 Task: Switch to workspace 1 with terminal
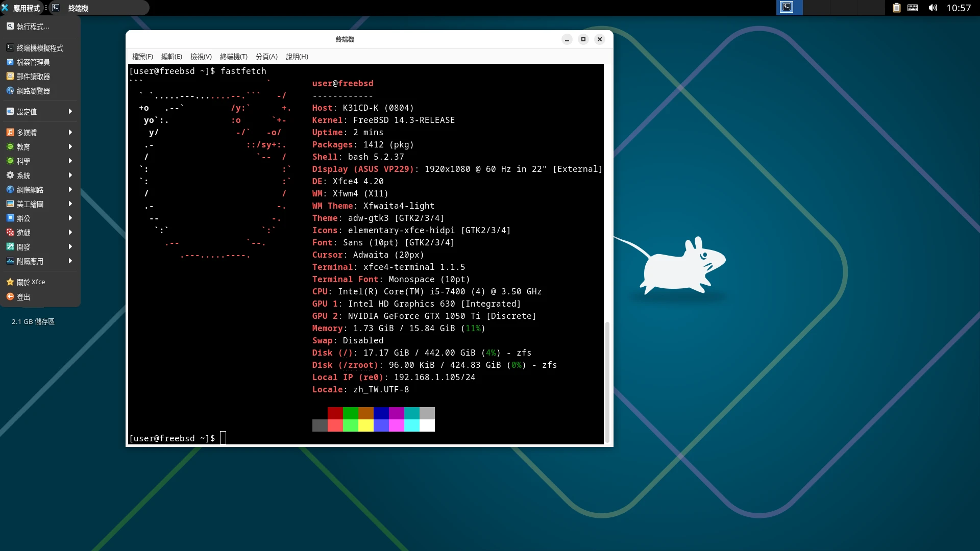click(790, 8)
